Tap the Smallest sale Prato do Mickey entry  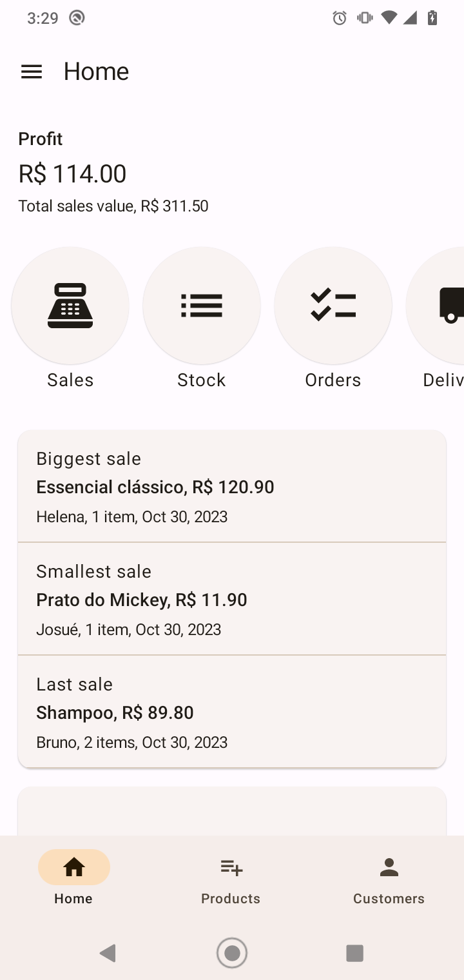click(x=232, y=600)
